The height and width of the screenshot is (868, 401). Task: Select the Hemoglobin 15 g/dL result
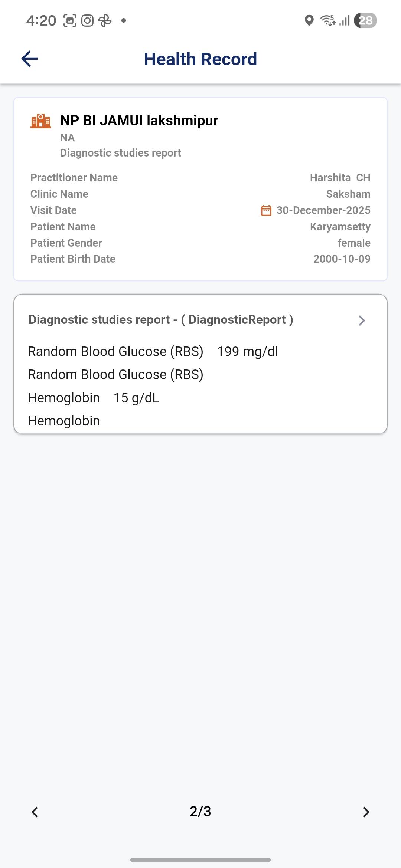pos(94,398)
